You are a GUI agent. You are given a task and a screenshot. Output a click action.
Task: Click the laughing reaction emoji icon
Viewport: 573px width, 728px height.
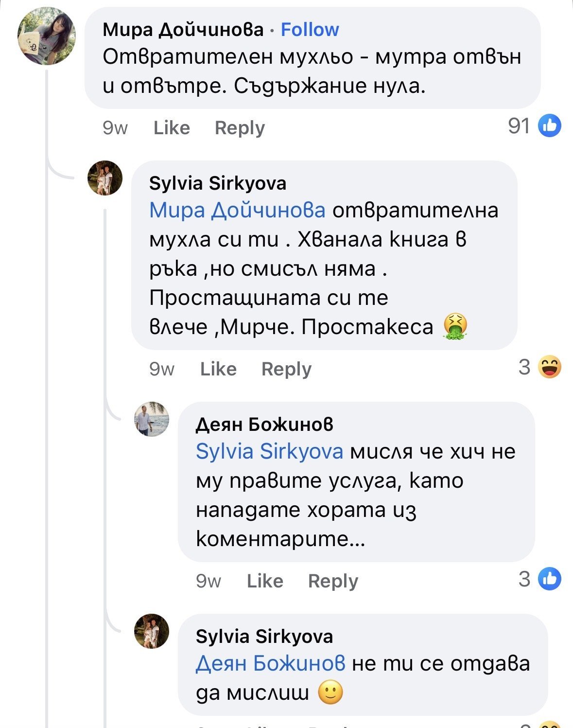click(550, 367)
